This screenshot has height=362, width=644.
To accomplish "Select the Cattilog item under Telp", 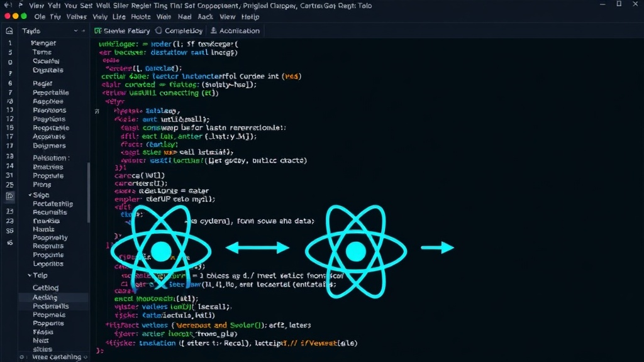I will click(45, 288).
